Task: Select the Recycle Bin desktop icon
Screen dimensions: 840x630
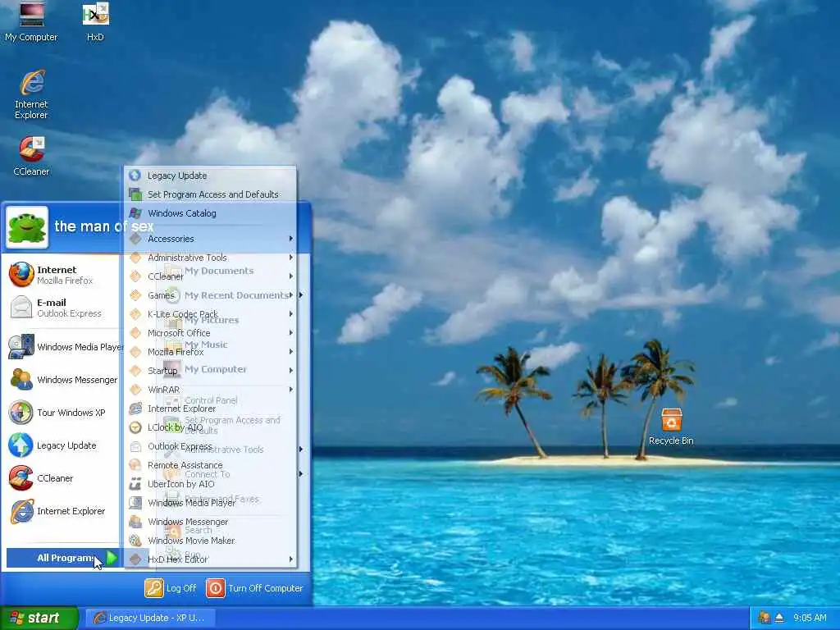Action: 671,427
